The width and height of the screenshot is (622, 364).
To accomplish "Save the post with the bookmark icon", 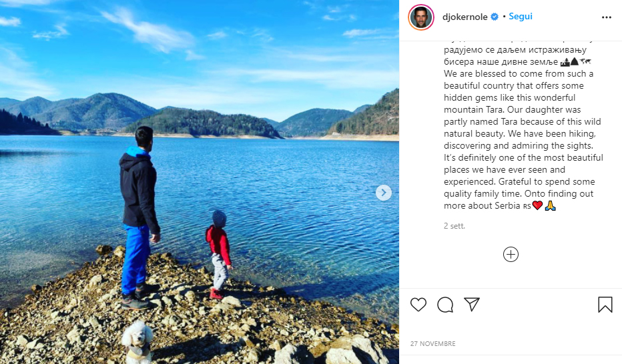I will (x=605, y=305).
